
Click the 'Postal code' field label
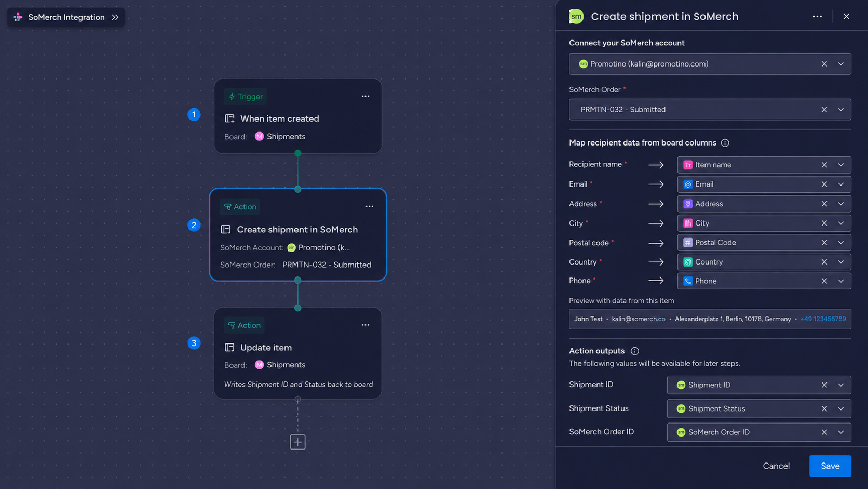point(589,243)
